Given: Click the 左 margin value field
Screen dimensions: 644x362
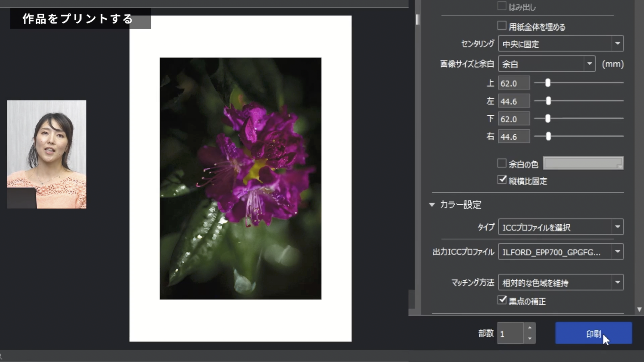Looking at the screenshot, I should pyautogui.click(x=514, y=101).
